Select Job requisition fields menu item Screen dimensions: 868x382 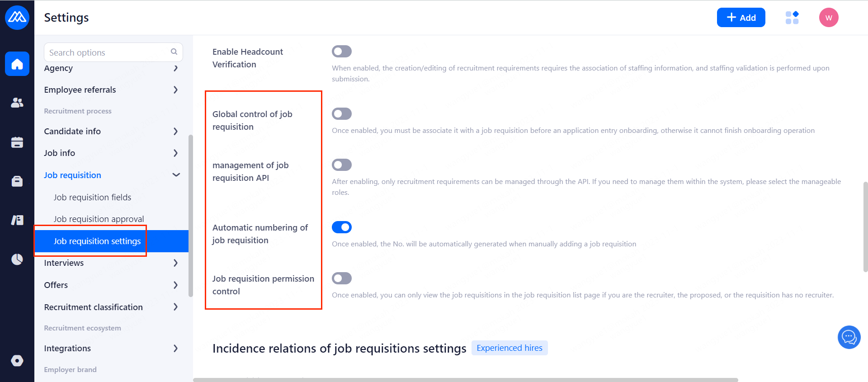click(92, 197)
